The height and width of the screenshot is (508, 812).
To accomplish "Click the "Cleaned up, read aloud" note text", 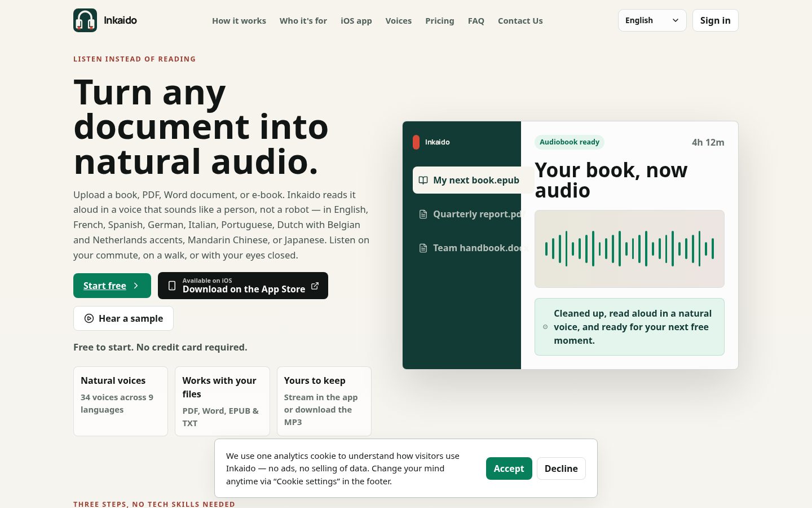I will click(x=633, y=327).
